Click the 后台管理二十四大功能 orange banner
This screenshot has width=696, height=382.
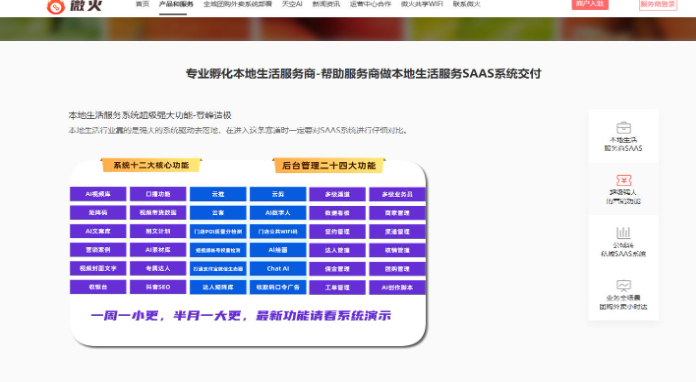pyautogui.click(x=329, y=165)
